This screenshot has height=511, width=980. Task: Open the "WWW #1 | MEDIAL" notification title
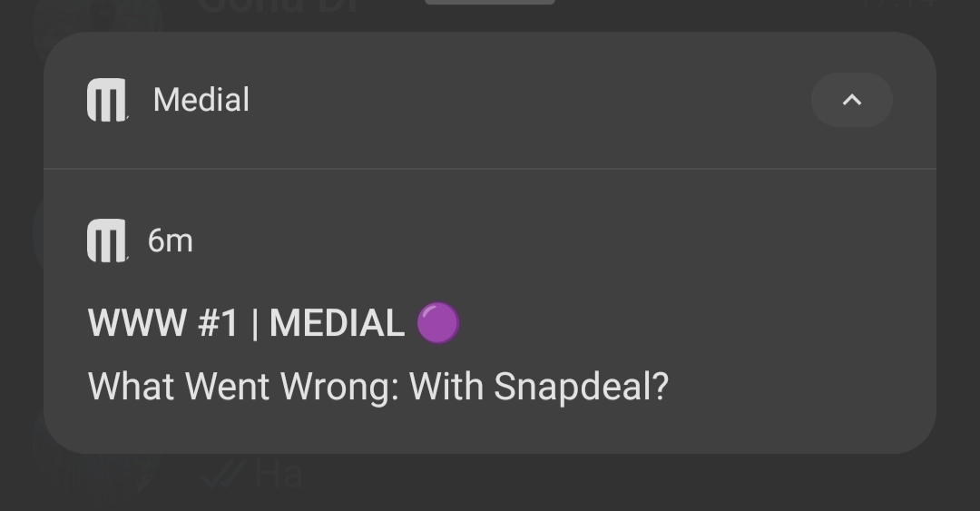(x=246, y=323)
